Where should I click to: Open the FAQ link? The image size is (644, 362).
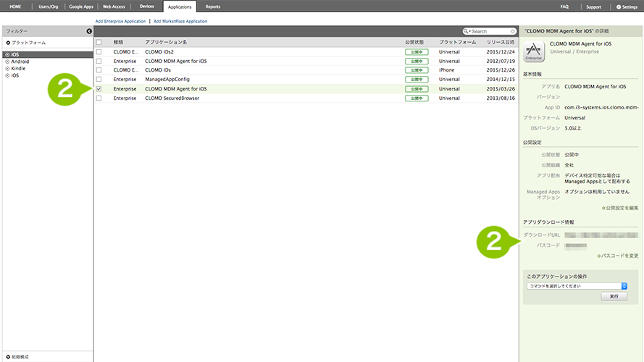tap(565, 7)
